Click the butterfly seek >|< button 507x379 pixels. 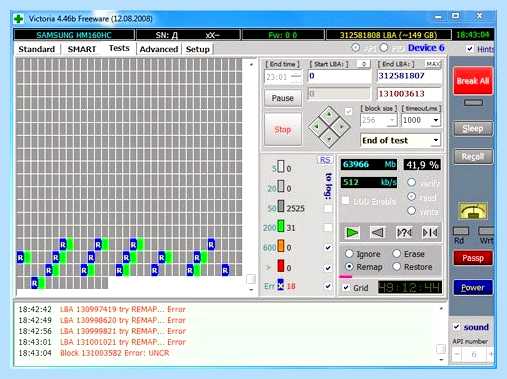coord(430,232)
